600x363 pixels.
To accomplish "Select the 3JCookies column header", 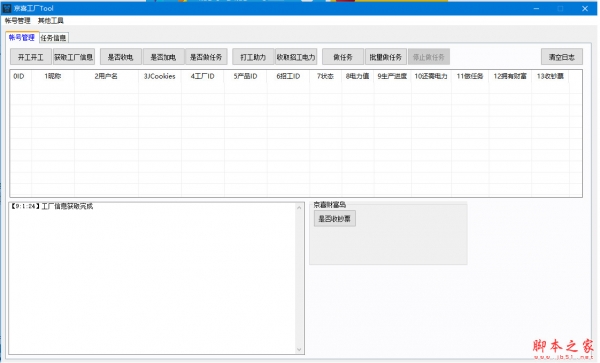I will click(x=160, y=76).
